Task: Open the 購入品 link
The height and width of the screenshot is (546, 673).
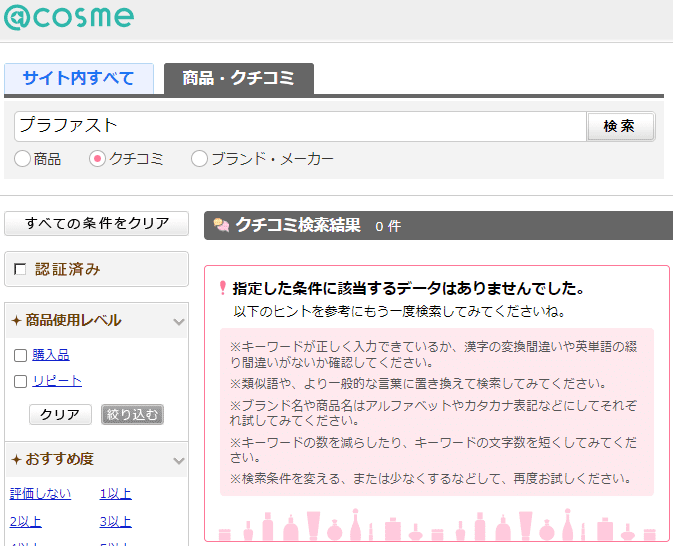Action: point(51,355)
